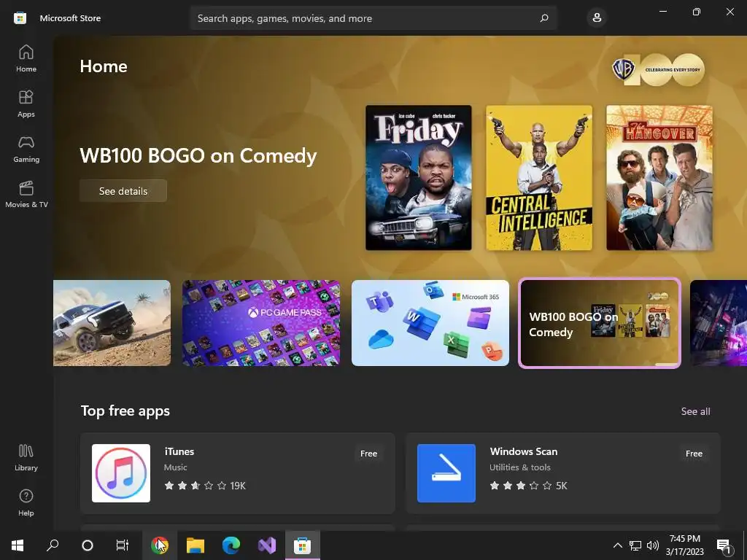Open Movies & TV section in sidebar
The height and width of the screenshot is (560, 747).
[x=26, y=194]
